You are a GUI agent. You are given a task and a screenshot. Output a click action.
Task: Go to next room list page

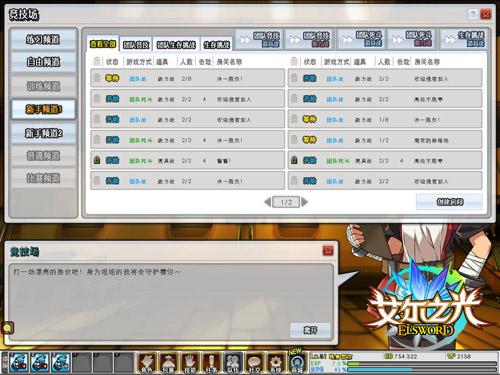pyautogui.click(x=304, y=202)
